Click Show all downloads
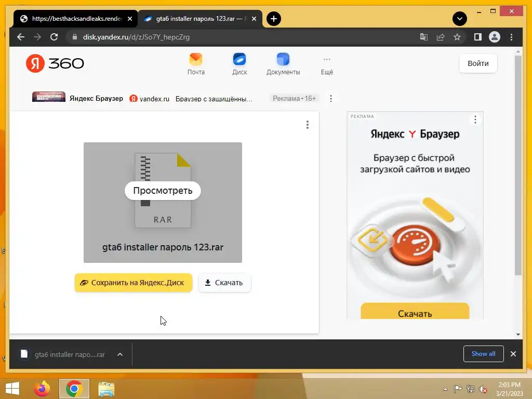Screen dimensions: 532x399 [x=484, y=353]
